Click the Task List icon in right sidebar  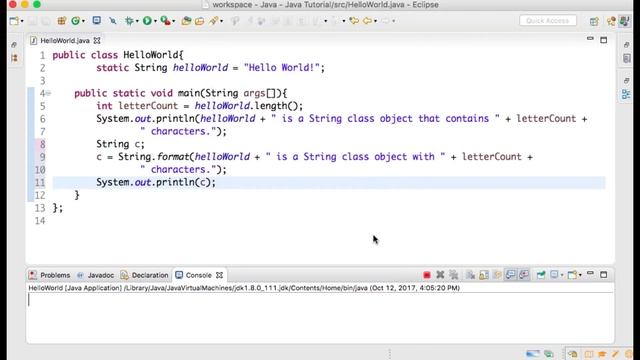pyautogui.click(x=627, y=59)
